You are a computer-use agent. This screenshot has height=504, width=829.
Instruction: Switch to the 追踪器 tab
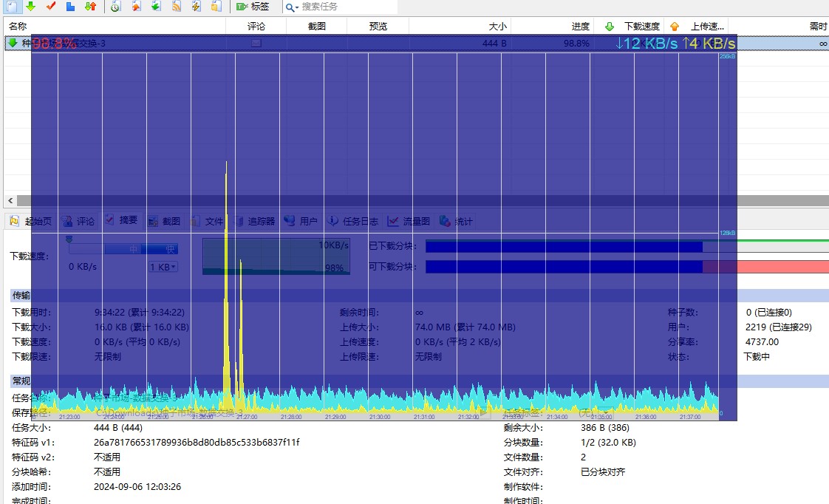tap(255, 221)
